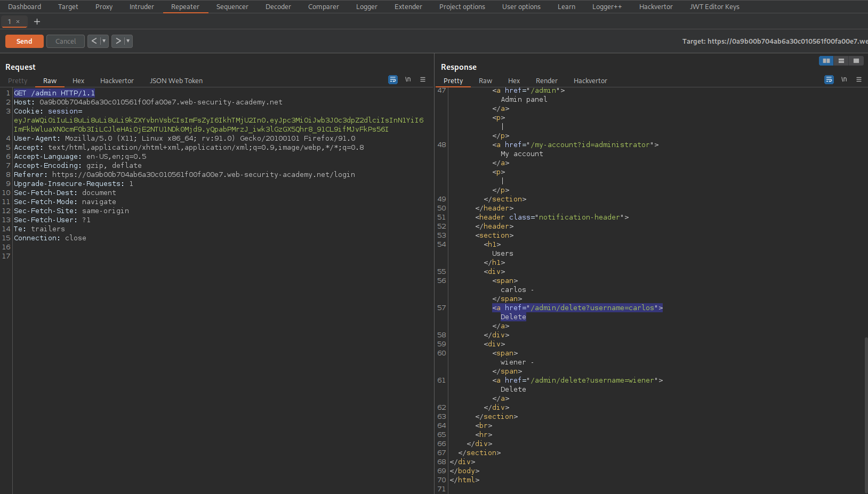Switch Request view to Pretty
The image size is (868, 494).
tap(18, 81)
